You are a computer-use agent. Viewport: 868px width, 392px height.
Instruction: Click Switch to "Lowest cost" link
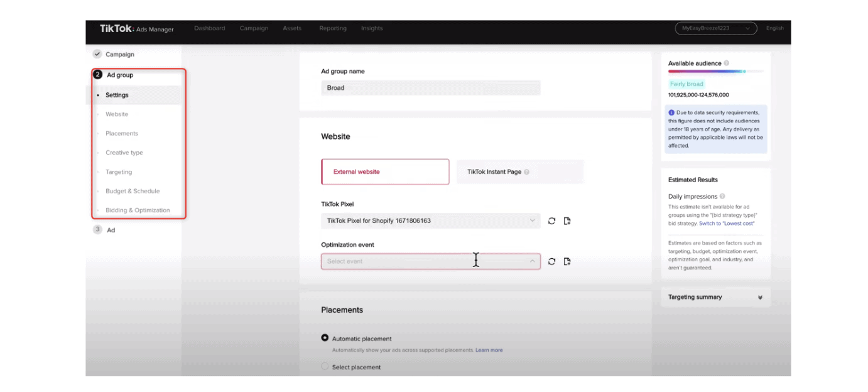point(727,224)
